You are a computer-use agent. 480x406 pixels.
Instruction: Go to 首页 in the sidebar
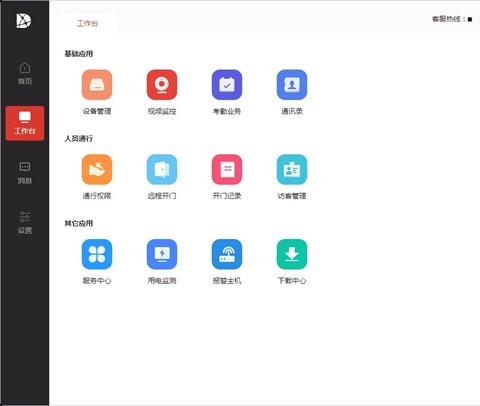[x=25, y=74]
